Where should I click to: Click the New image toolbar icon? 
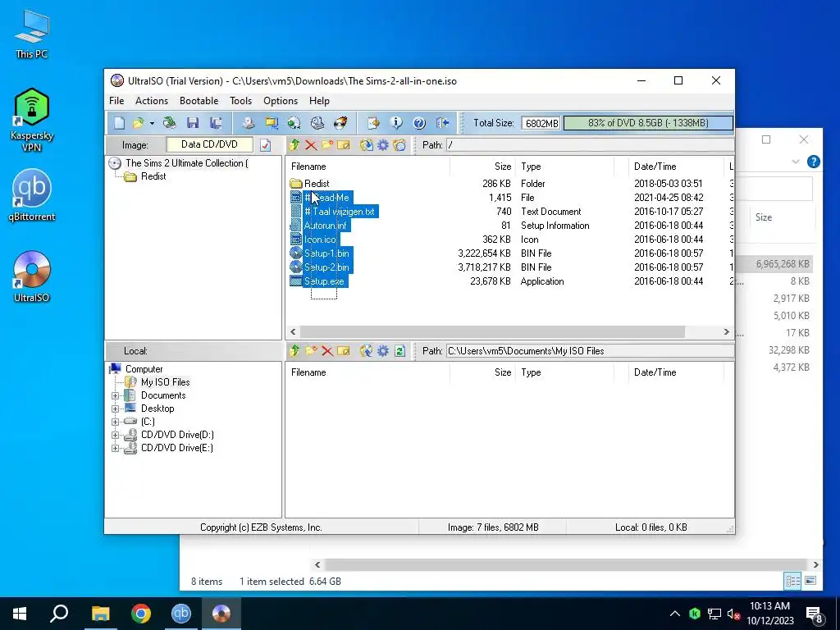point(119,123)
